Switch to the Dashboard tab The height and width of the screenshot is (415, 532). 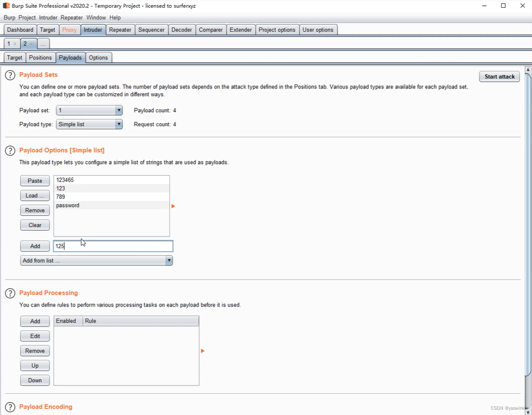point(20,30)
